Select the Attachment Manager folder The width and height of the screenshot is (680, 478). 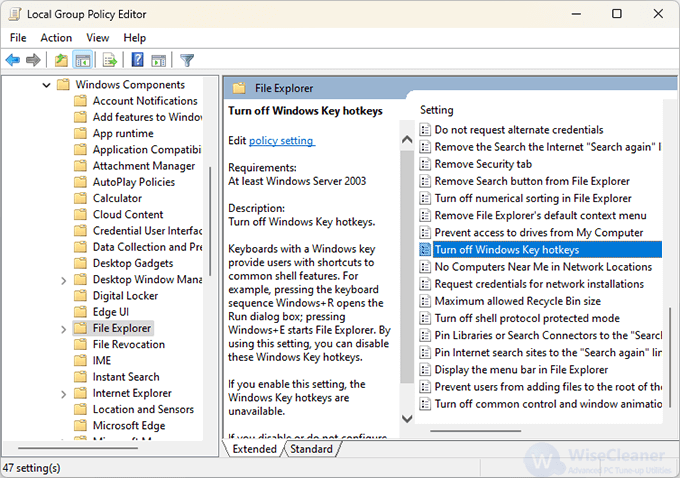tap(144, 166)
